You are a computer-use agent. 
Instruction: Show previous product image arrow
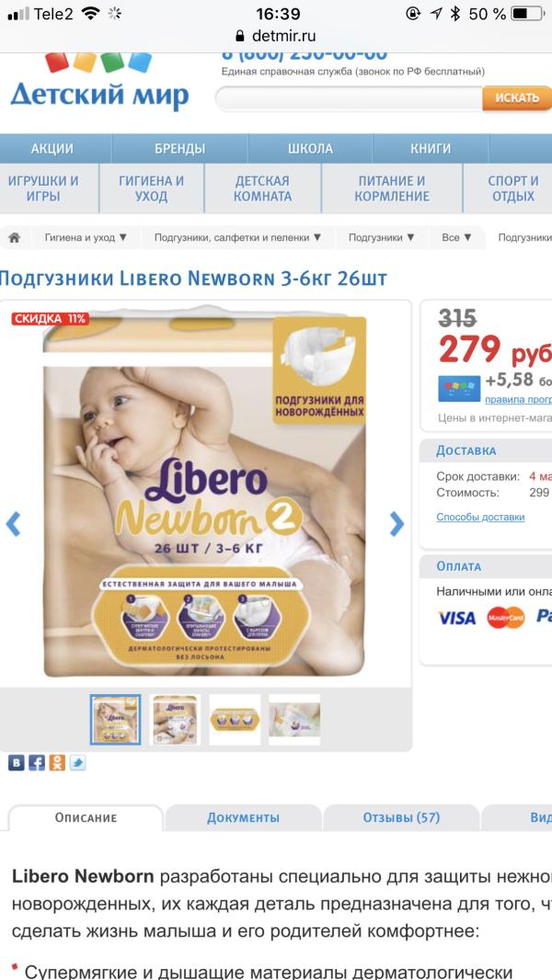(13, 524)
